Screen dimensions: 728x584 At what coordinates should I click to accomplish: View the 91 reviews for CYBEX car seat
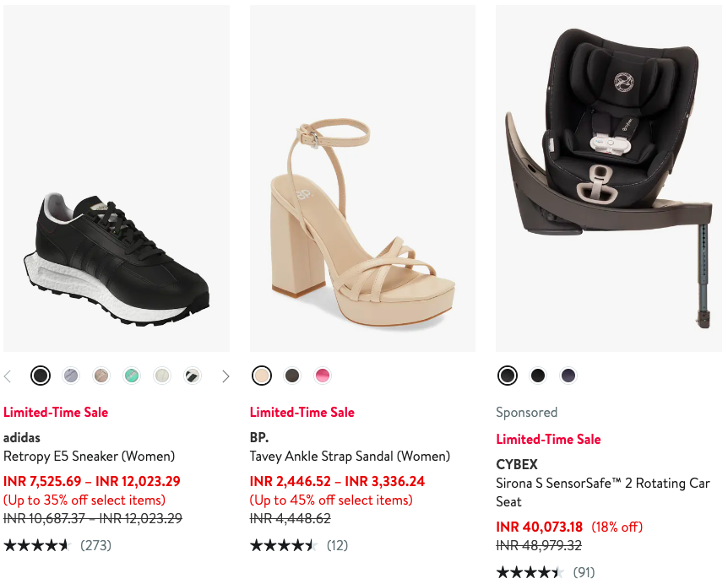point(584,572)
